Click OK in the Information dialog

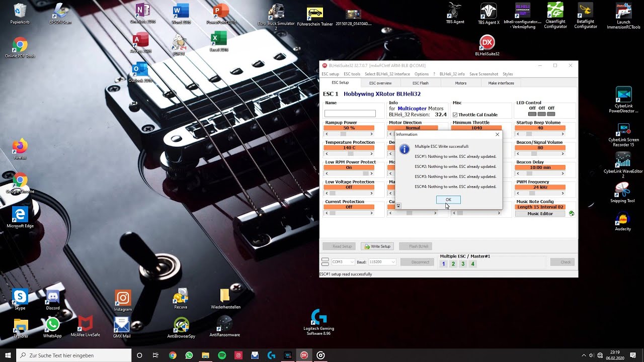point(448,200)
